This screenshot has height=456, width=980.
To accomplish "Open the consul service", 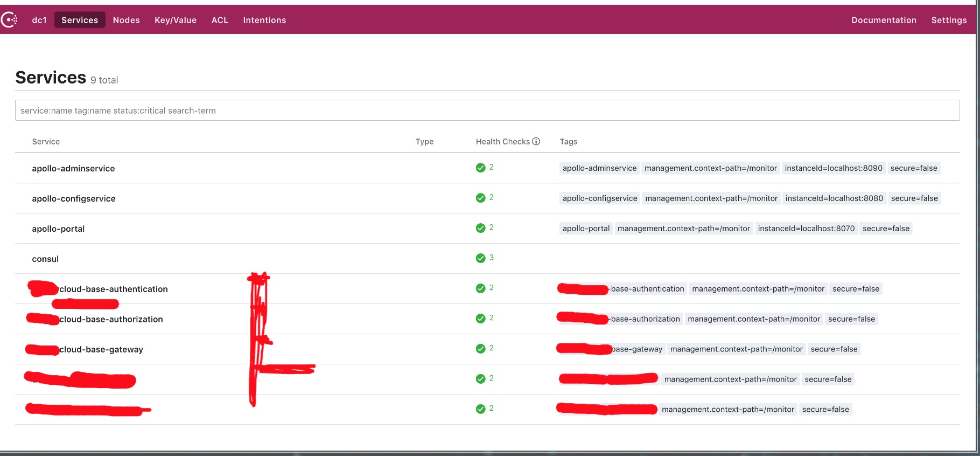I will click(45, 259).
